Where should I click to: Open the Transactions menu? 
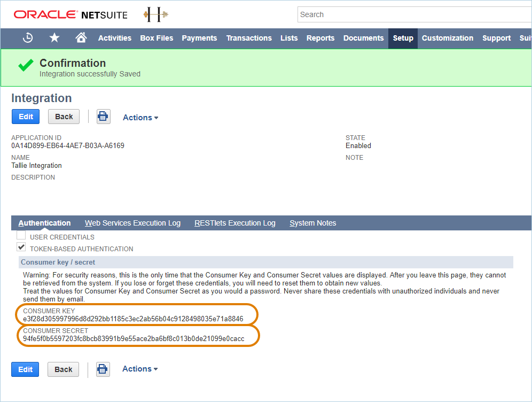(x=249, y=38)
